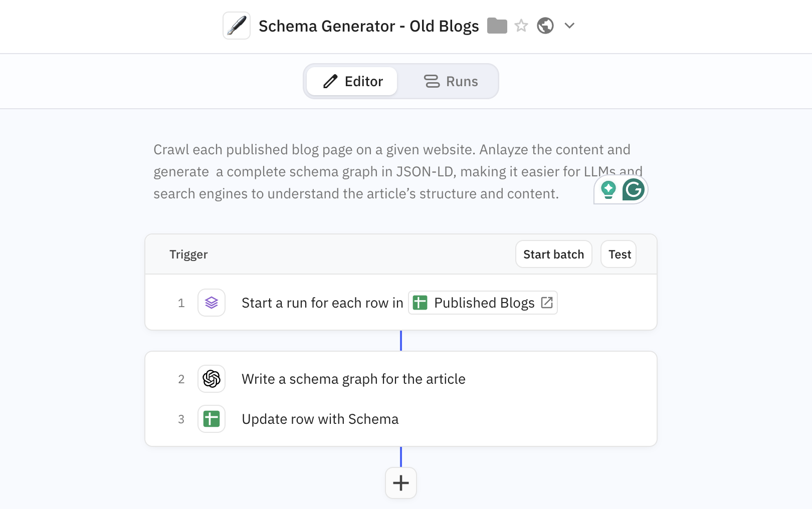
Task: Click the pen icon beside the workflow title
Action: [x=236, y=25]
